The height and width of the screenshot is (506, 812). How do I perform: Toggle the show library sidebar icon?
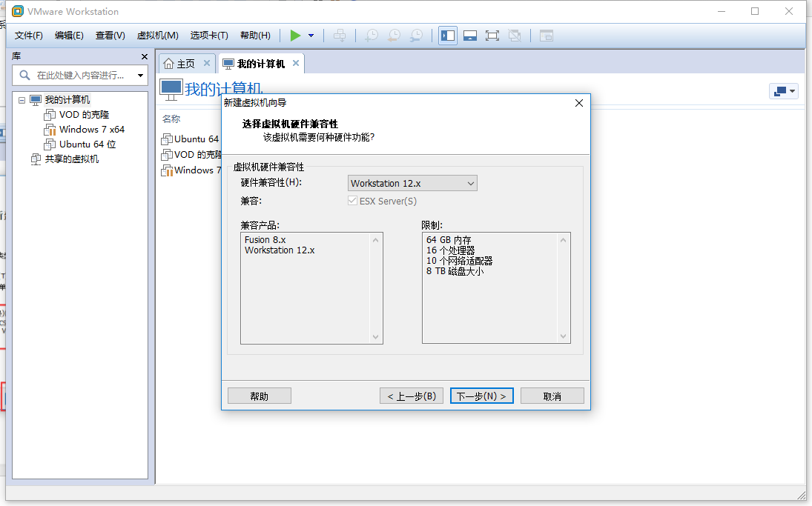(x=448, y=36)
